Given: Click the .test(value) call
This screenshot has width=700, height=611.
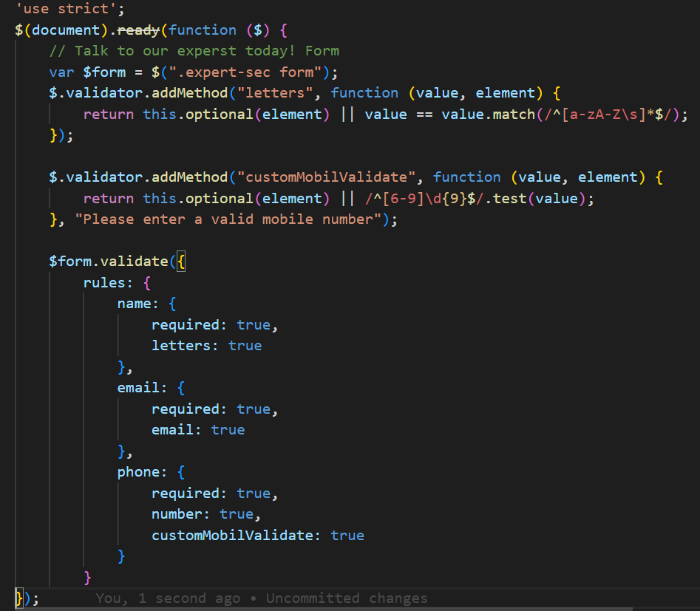Looking at the screenshot, I should 535,198.
